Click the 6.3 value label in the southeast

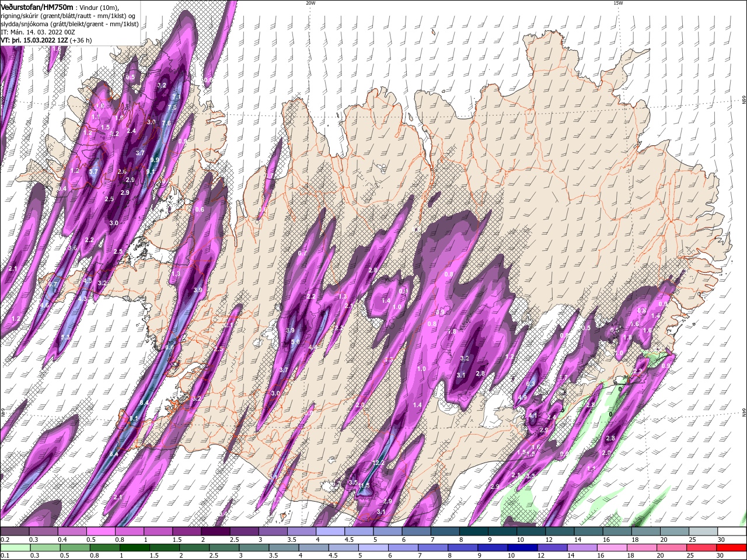click(530, 384)
